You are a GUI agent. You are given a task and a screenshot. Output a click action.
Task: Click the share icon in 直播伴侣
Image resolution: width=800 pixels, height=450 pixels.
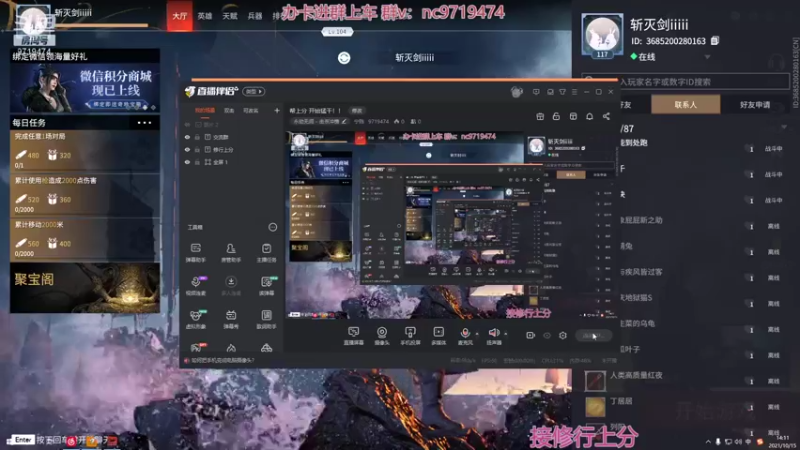pyautogui.click(x=606, y=116)
